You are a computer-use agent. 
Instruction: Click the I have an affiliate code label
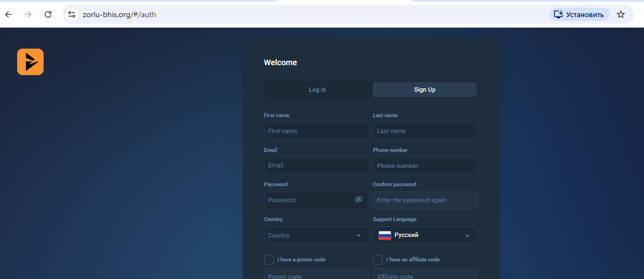pos(413,260)
